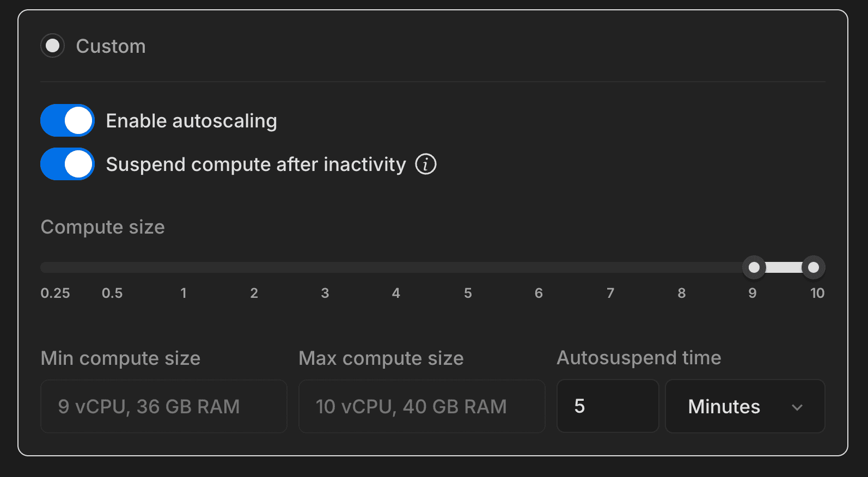The image size is (868, 477).
Task: Click the Max compute size field
Action: (421, 406)
